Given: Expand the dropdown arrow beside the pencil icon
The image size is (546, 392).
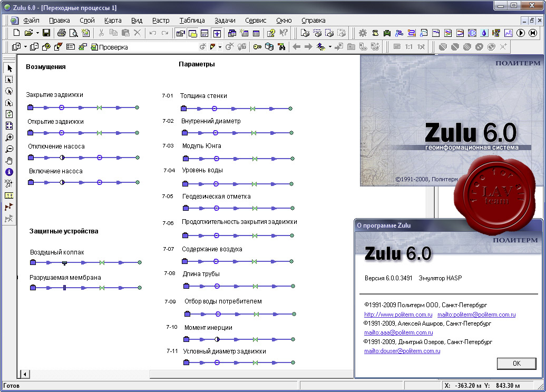Looking at the screenshot, I should (x=220, y=47).
